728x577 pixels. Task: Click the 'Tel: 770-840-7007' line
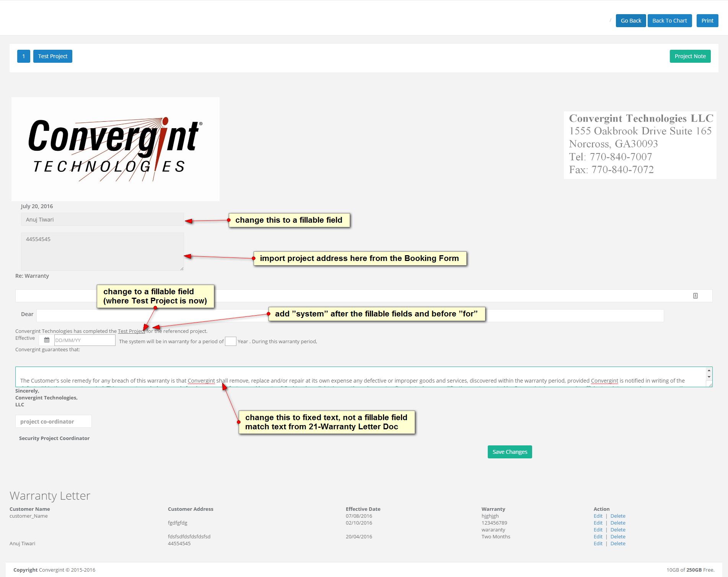coord(611,157)
